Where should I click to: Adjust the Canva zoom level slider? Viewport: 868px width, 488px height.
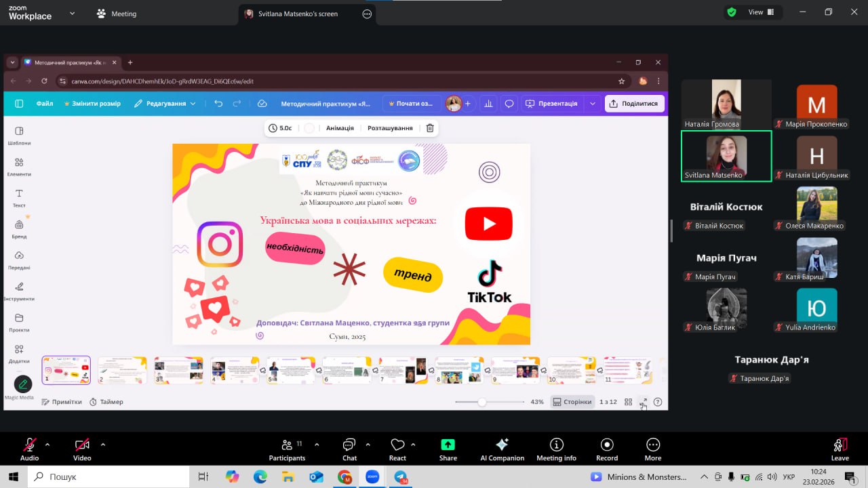click(481, 402)
